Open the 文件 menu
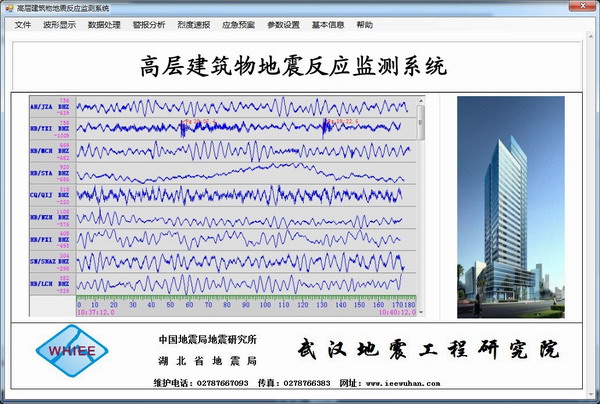The height and width of the screenshot is (404, 600). 23,23
